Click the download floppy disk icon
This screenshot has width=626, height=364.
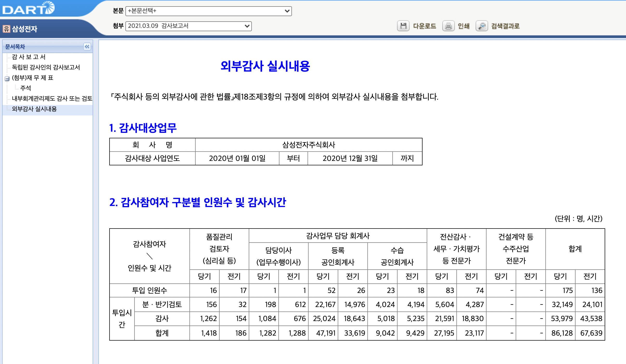click(403, 26)
